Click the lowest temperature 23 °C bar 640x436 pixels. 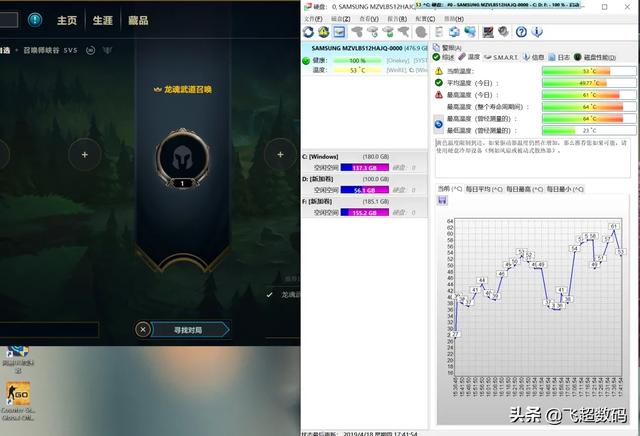(589, 131)
